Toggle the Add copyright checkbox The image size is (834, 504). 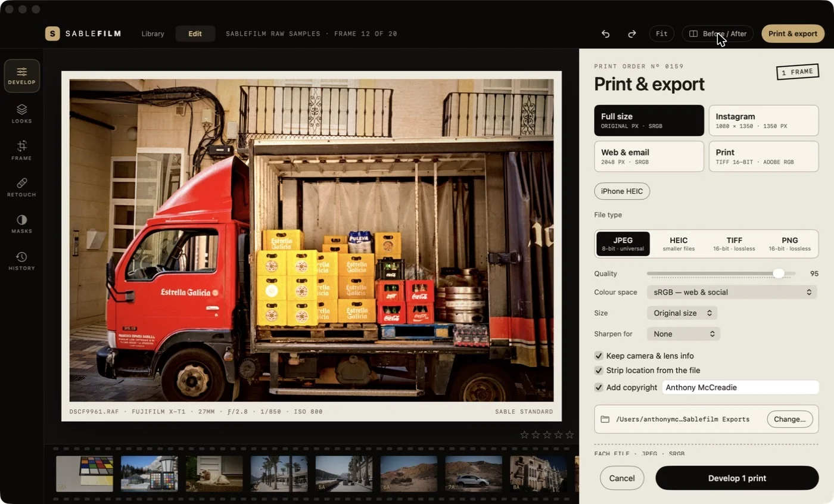[599, 387]
